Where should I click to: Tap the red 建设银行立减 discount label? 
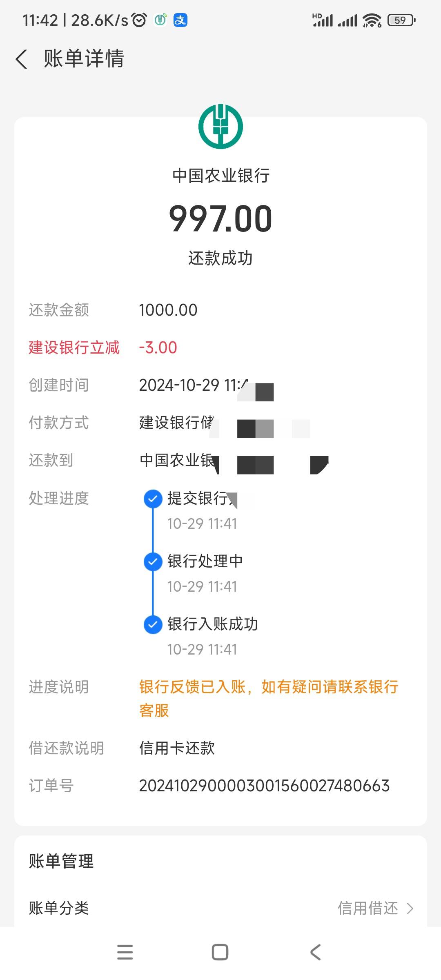pos(74,347)
